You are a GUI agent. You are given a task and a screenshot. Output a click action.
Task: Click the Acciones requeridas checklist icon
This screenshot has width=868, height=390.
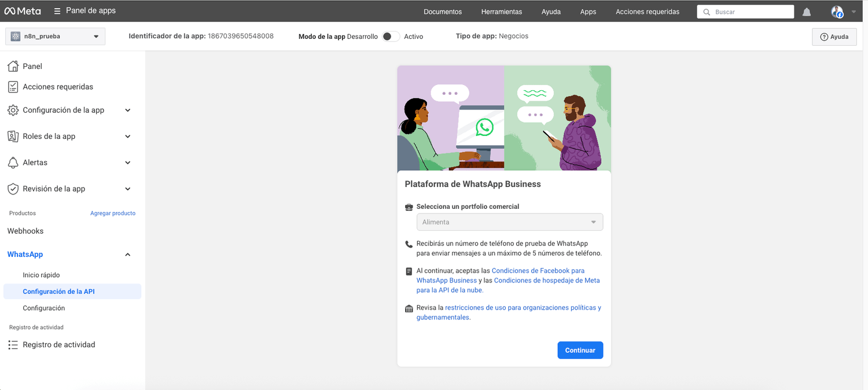(x=13, y=87)
